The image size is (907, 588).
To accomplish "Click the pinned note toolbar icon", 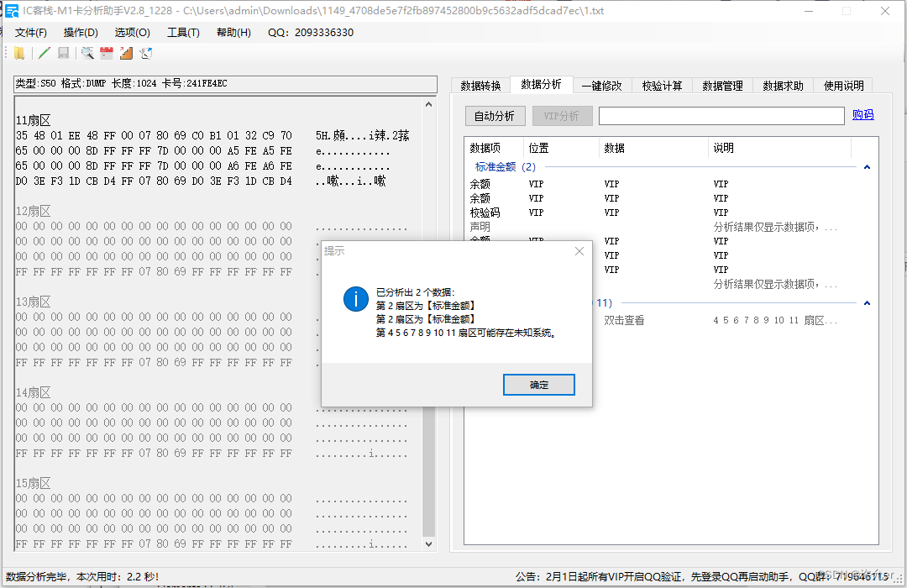I will coord(144,53).
